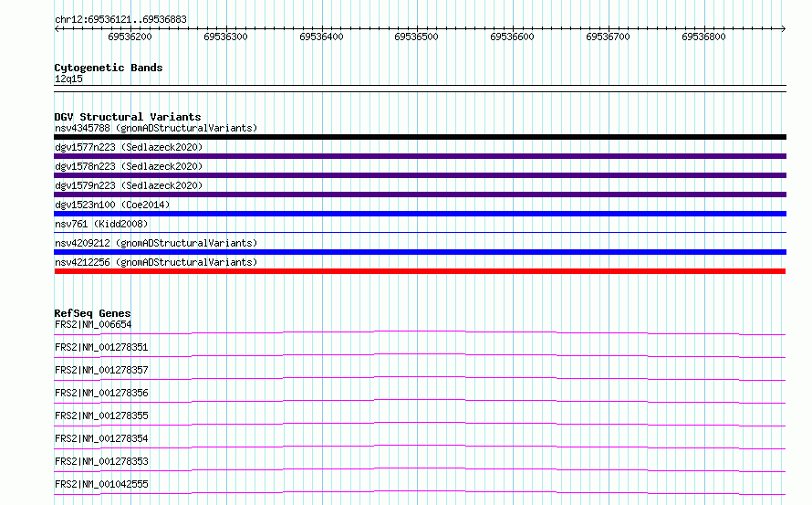Open variant dgv1578n223 (Sedlazeck2020) label

(x=129, y=166)
